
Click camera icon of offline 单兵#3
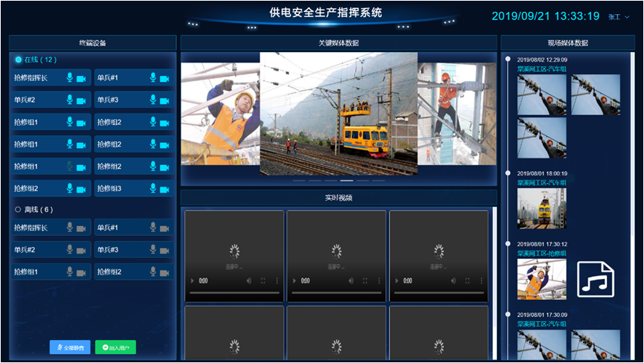coord(164,250)
